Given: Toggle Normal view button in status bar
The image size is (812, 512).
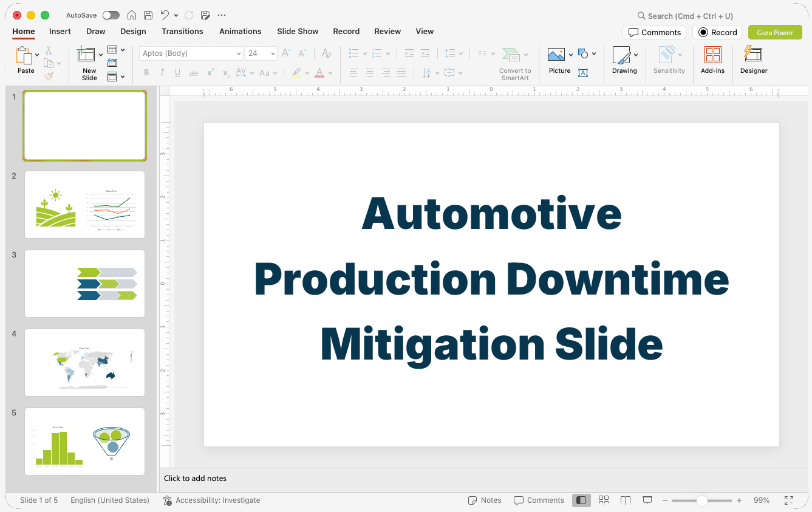Looking at the screenshot, I should (x=581, y=500).
